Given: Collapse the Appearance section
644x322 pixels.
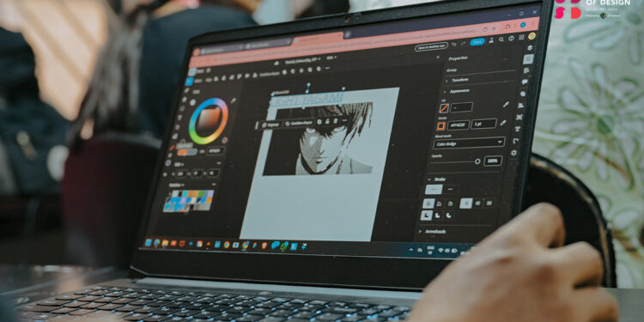Looking at the screenshot, I should pos(445,92).
